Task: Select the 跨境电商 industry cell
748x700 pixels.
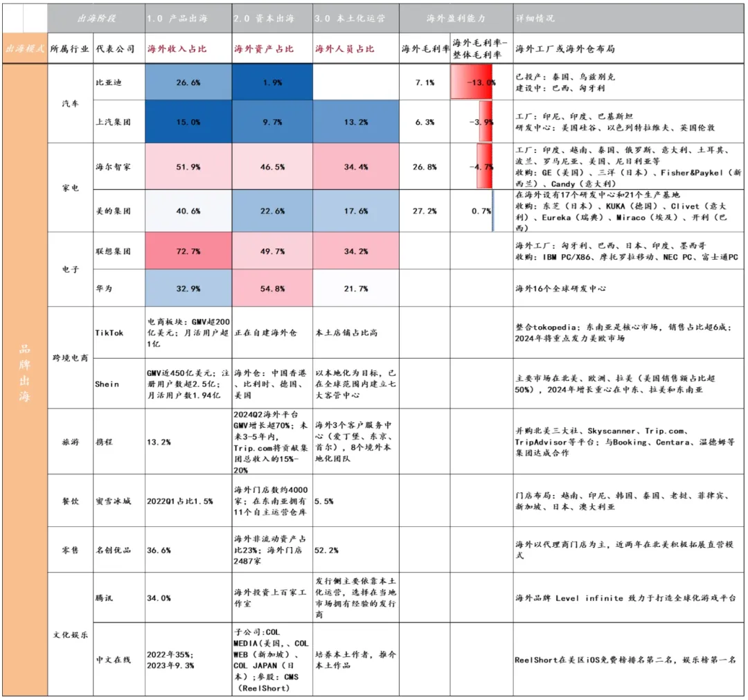Action: click(x=70, y=357)
